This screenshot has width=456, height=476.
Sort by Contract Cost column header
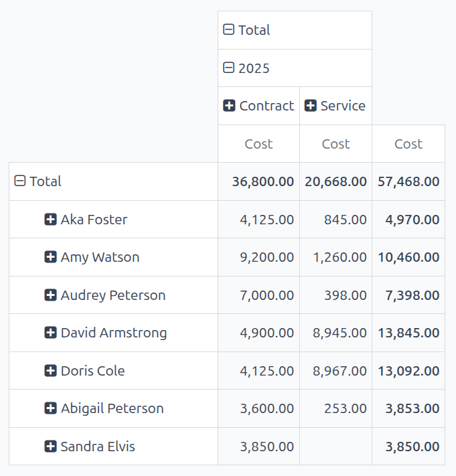tap(258, 144)
